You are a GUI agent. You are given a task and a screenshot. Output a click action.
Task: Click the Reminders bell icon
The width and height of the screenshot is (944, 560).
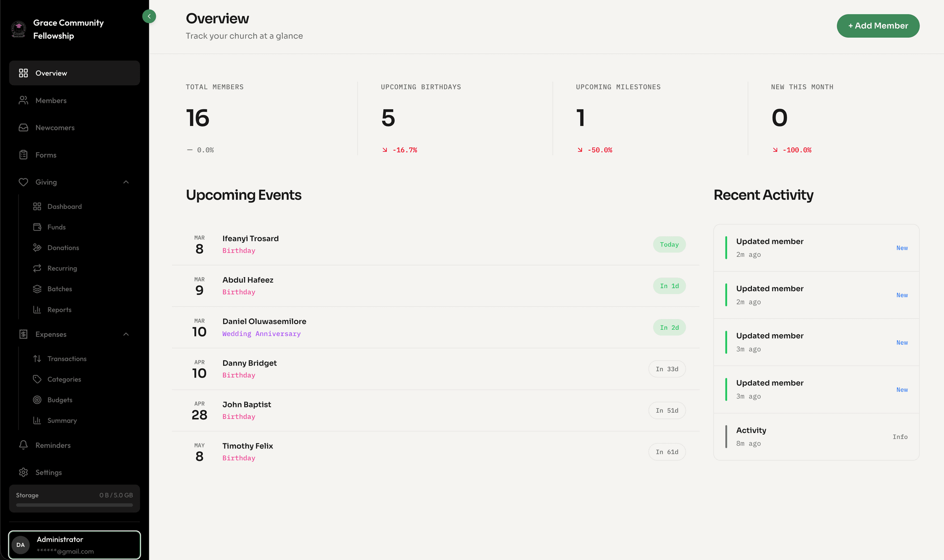[23, 445]
